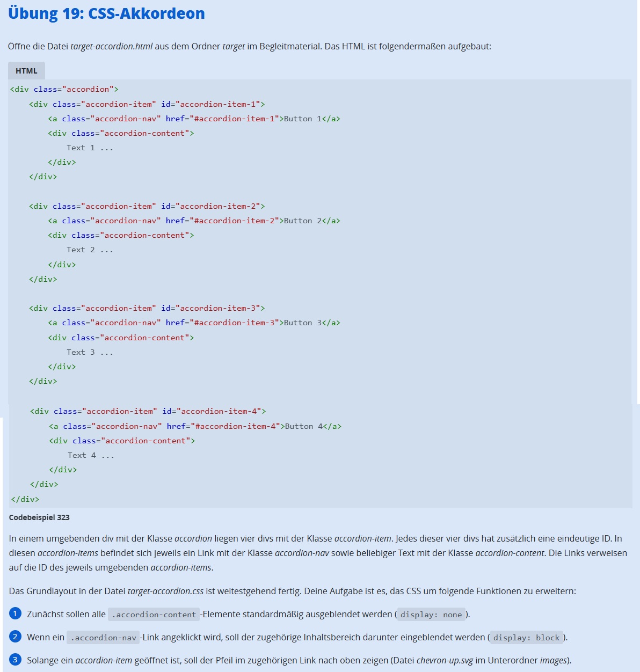Image resolution: width=640 pixels, height=672 pixels.
Task: Click the Codebeispiel 323 caption
Action: pos(39,517)
